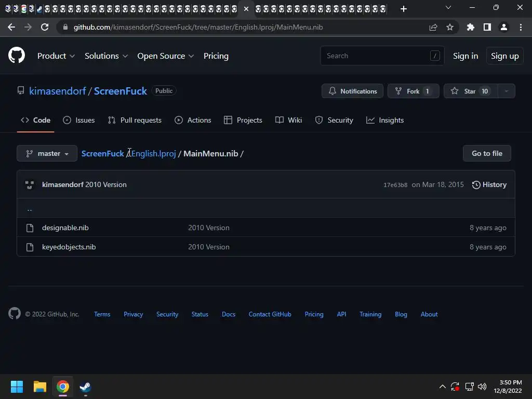Open the Pull requests tab
Viewport: 532px width, 399px height.
(x=135, y=120)
